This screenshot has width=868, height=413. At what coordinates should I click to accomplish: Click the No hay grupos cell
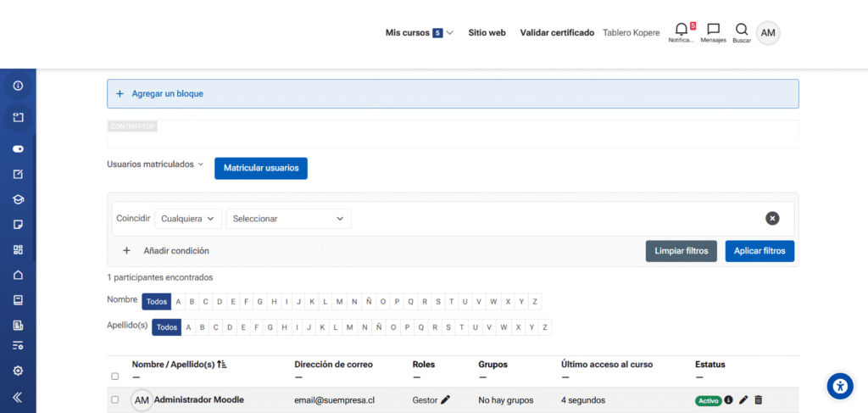pyautogui.click(x=506, y=399)
